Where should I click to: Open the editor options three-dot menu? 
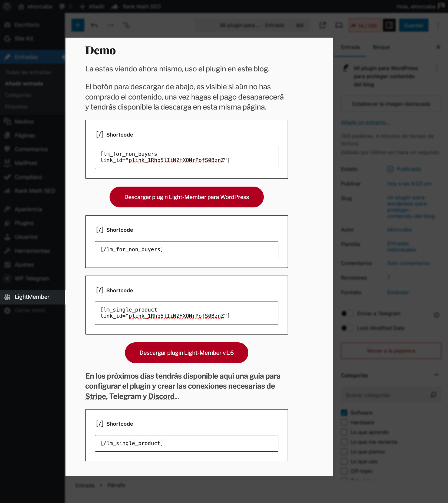(x=438, y=25)
